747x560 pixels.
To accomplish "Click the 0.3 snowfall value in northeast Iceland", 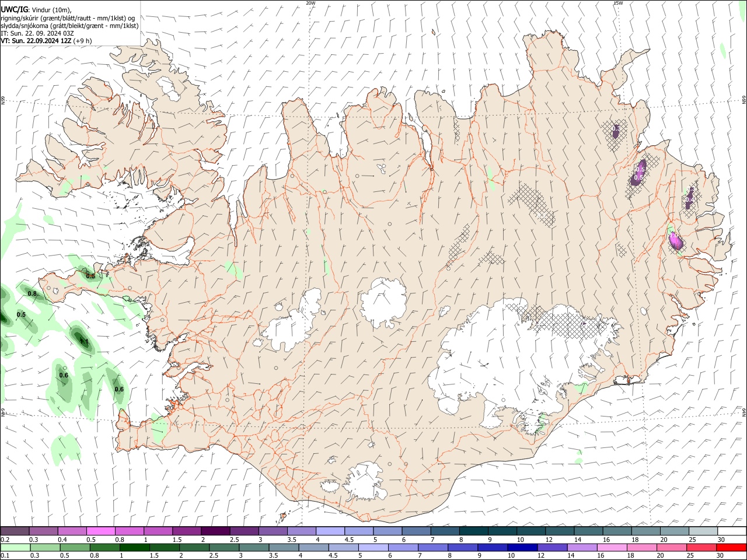I will (616, 128).
